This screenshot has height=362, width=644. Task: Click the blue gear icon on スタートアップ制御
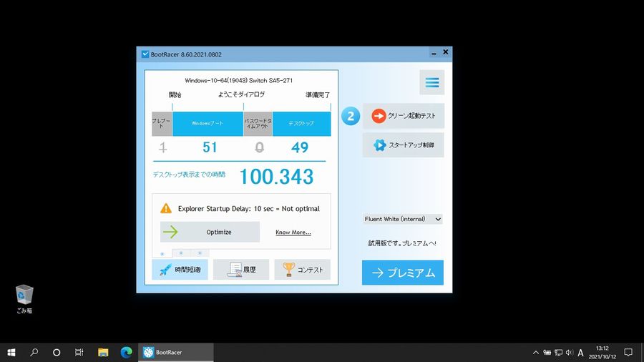click(x=379, y=145)
